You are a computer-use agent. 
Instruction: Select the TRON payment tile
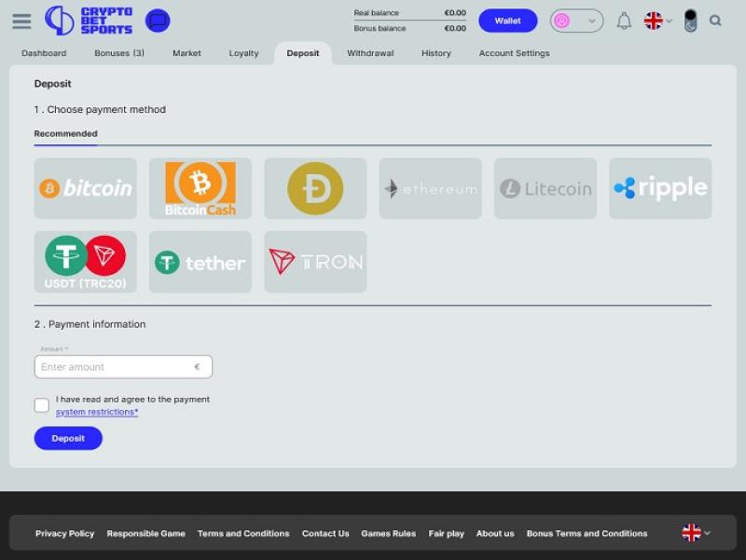tap(315, 262)
